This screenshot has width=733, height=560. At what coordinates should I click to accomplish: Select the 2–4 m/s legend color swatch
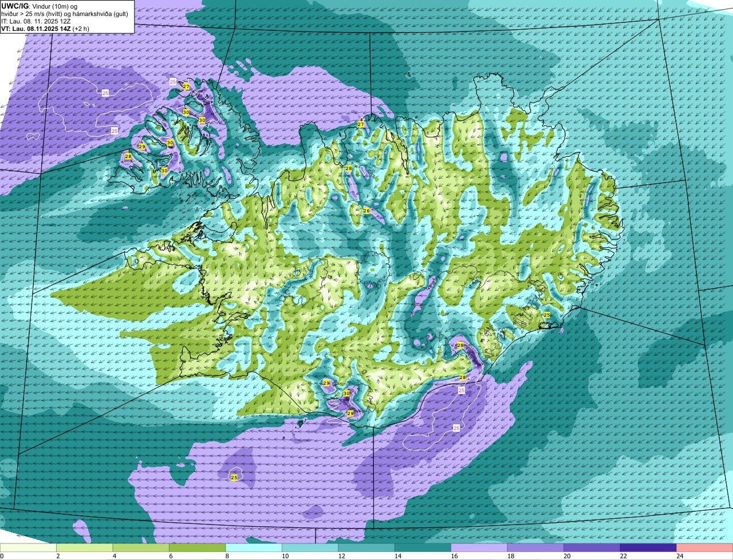point(85,548)
